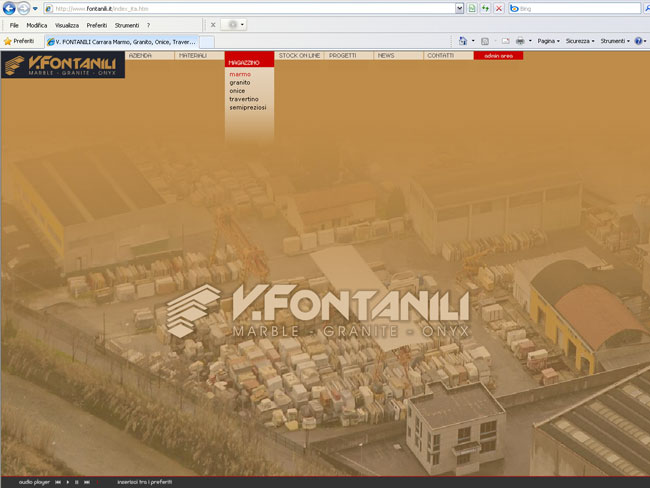Open the Strumenti command bar dropdown

[615, 41]
